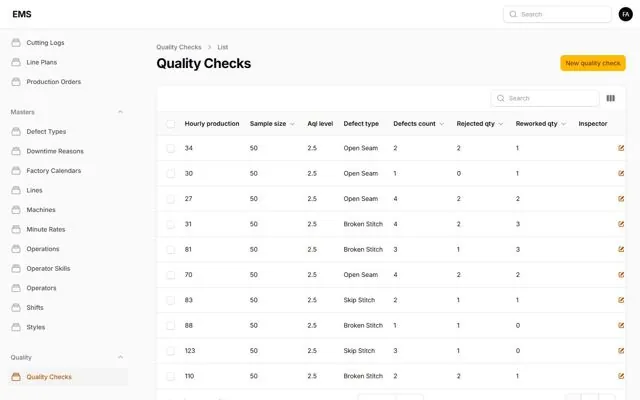Screen dimensions: 640x400
Task: Click the Hourly production column header
Action: click(x=212, y=124)
